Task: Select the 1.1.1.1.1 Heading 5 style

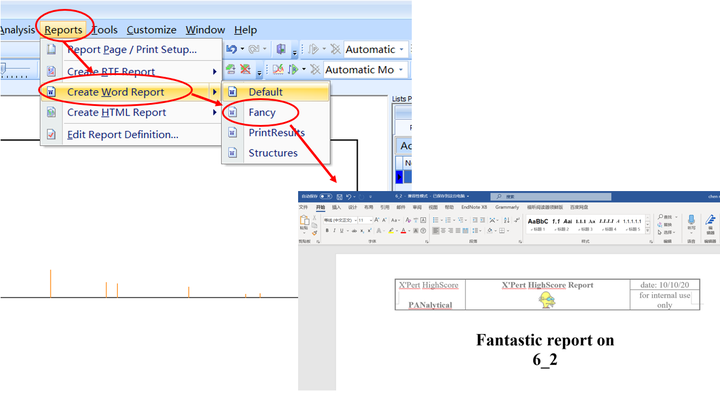Action: coord(632,225)
